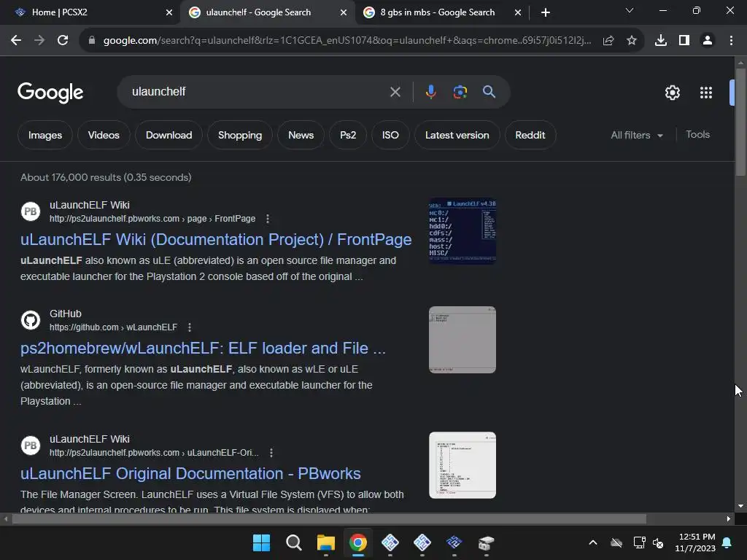
Task: Open the Original Documentation result thumbnail
Action: (462, 465)
